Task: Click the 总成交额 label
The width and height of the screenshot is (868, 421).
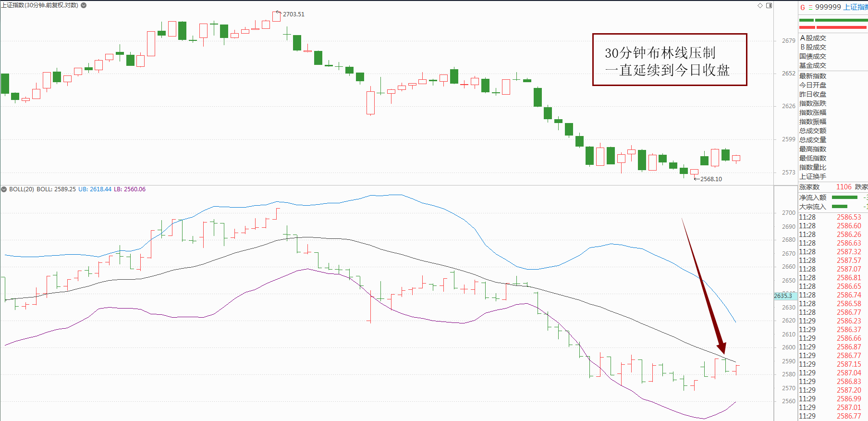Action: click(813, 131)
